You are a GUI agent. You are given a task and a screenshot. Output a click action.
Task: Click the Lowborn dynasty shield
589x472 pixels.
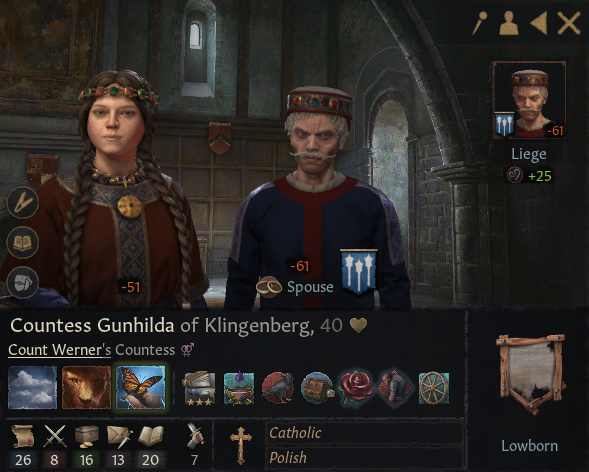pyautogui.click(x=530, y=373)
